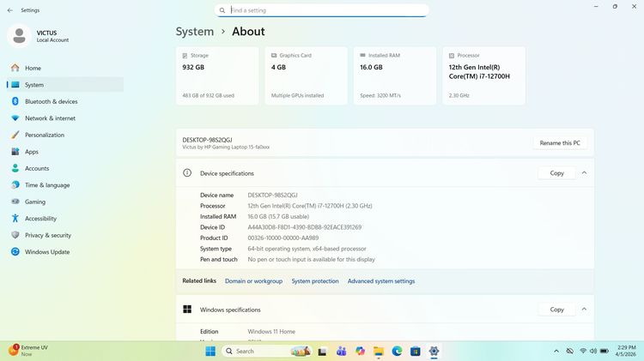Click the Extreme UV weather widget
This screenshot has height=361, width=644.
coord(28,351)
